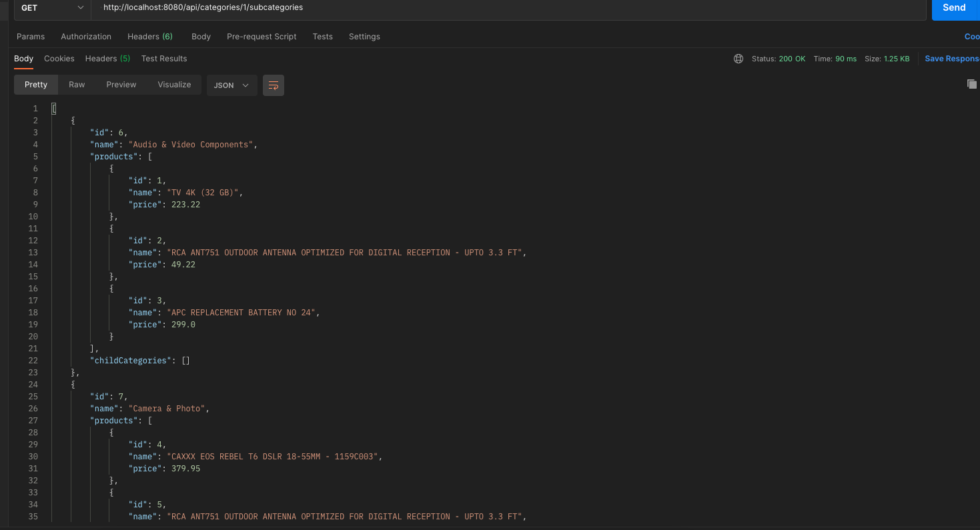Click the wrap lines icon
This screenshot has width=980, height=530.
274,85
